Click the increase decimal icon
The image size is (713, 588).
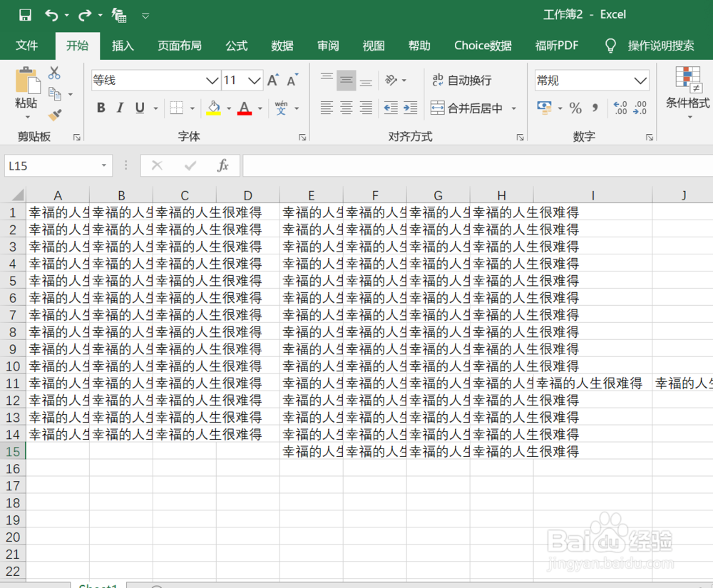click(620, 108)
